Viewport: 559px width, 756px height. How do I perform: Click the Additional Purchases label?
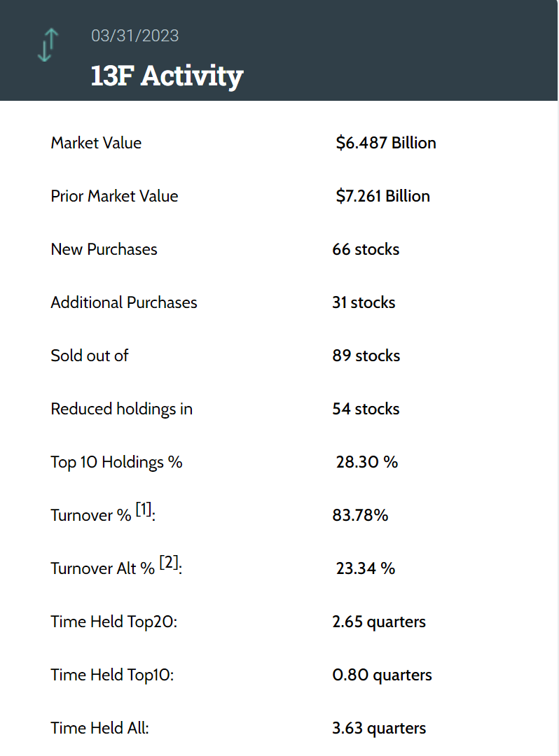[x=124, y=302]
